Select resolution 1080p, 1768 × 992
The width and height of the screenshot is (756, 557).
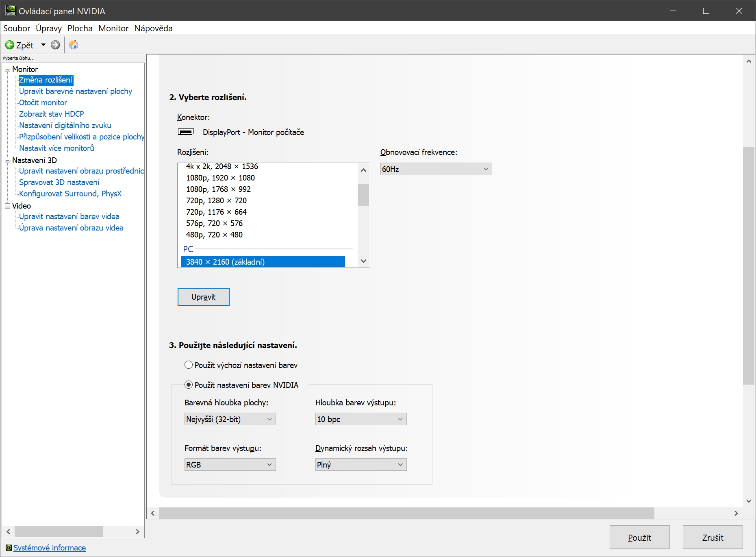tap(218, 189)
